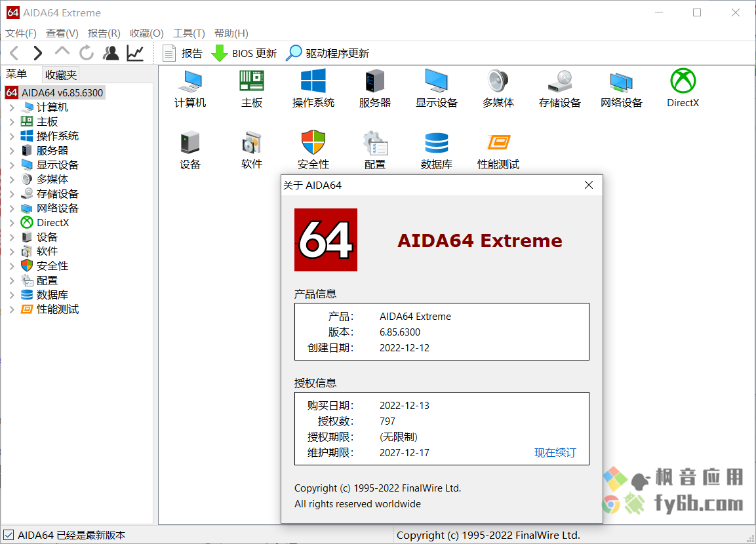The width and height of the screenshot is (756, 544).
Task: Click the BIOS 更新 toolbar button
Action: (244, 53)
